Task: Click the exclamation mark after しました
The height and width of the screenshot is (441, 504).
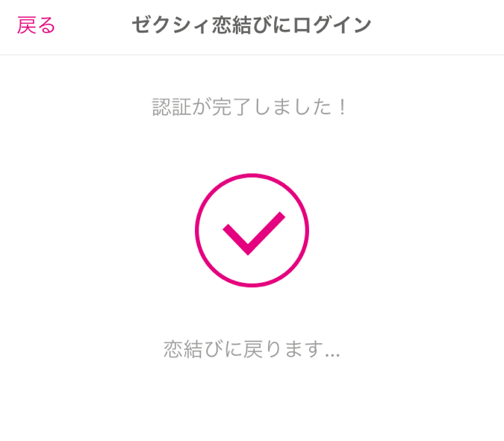Action: click(x=343, y=107)
